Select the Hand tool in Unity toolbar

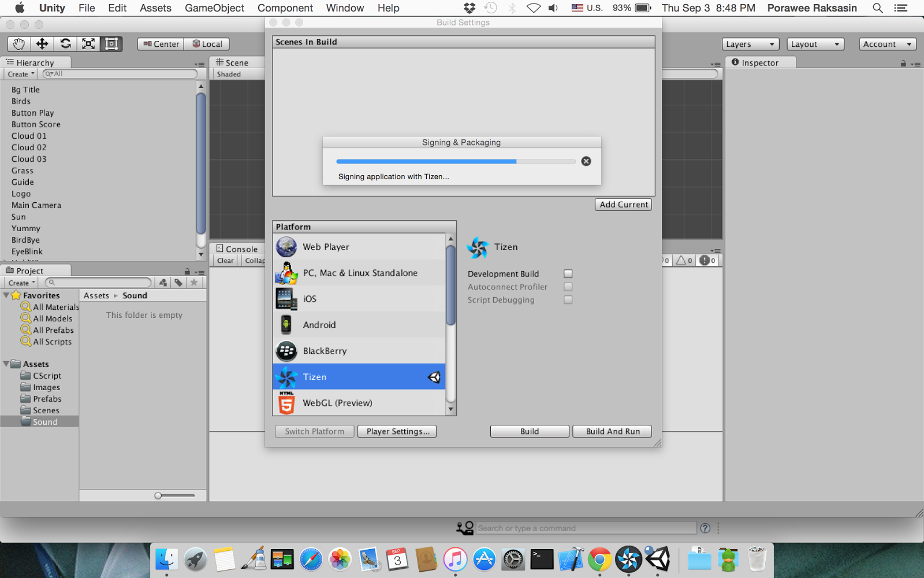tap(19, 44)
